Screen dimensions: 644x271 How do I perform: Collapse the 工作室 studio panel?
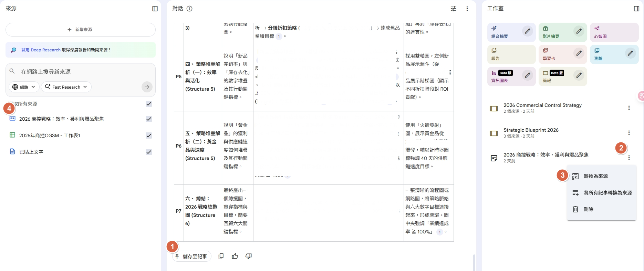pos(636,9)
